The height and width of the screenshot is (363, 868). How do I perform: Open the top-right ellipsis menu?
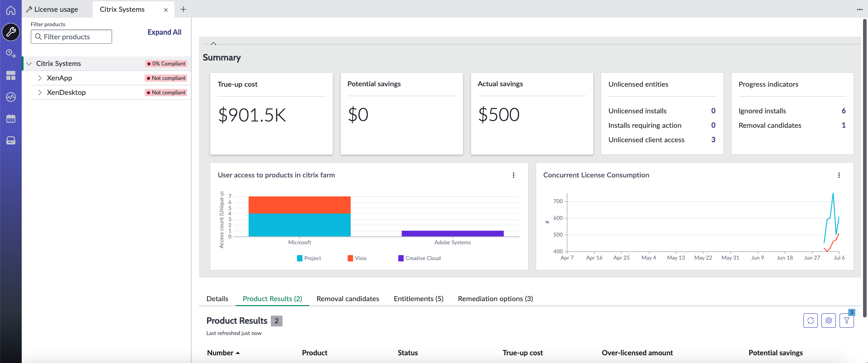click(x=859, y=9)
